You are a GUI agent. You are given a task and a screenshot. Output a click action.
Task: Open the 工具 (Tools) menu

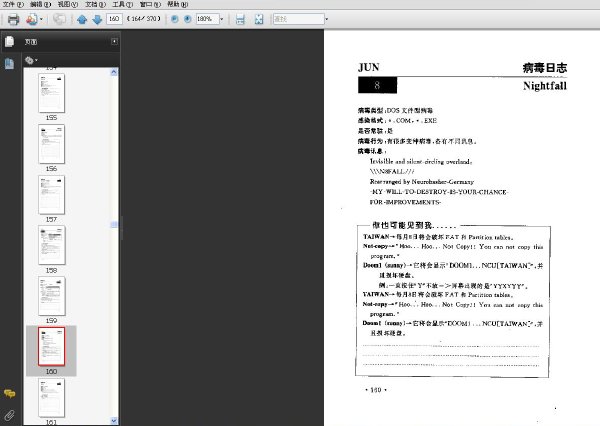[x=122, y=4]
